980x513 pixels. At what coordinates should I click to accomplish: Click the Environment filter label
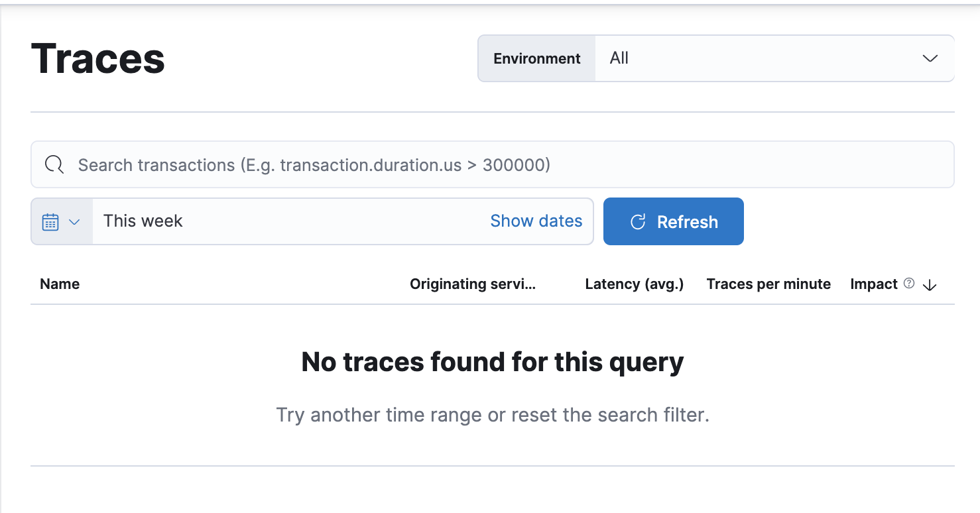[x=536, y=58]
